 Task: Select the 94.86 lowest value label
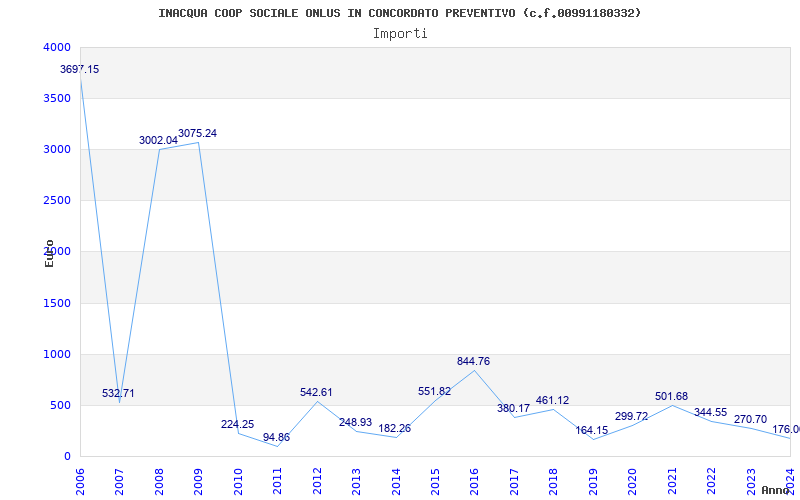point(276,438)
